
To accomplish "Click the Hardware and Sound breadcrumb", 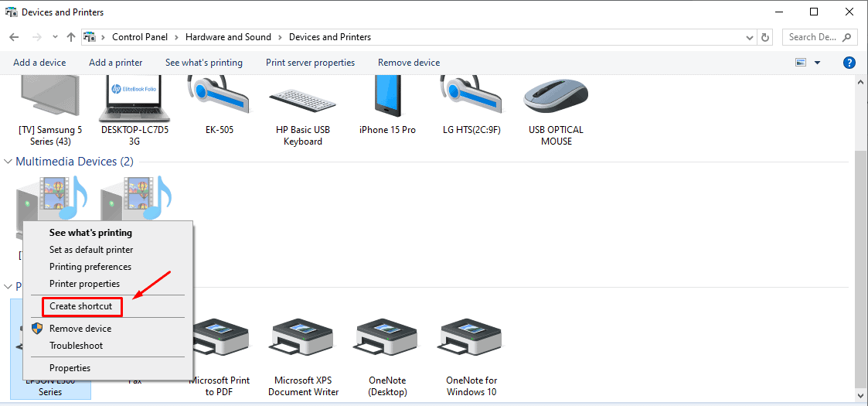I will 228,37.
